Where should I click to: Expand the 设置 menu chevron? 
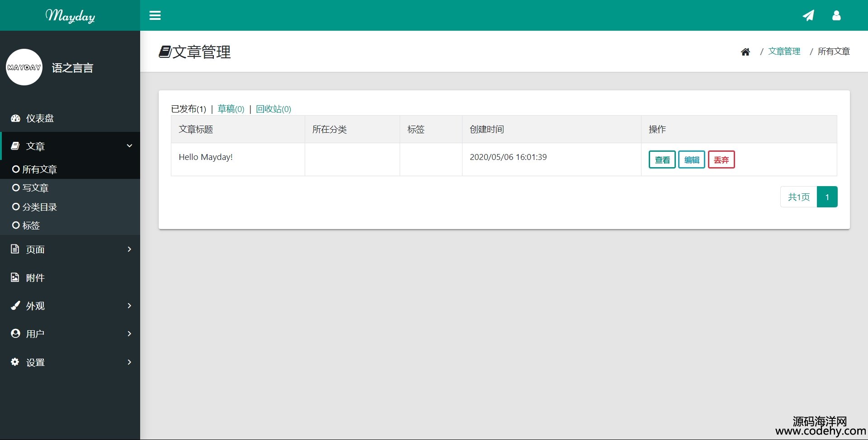pos(129,362)
